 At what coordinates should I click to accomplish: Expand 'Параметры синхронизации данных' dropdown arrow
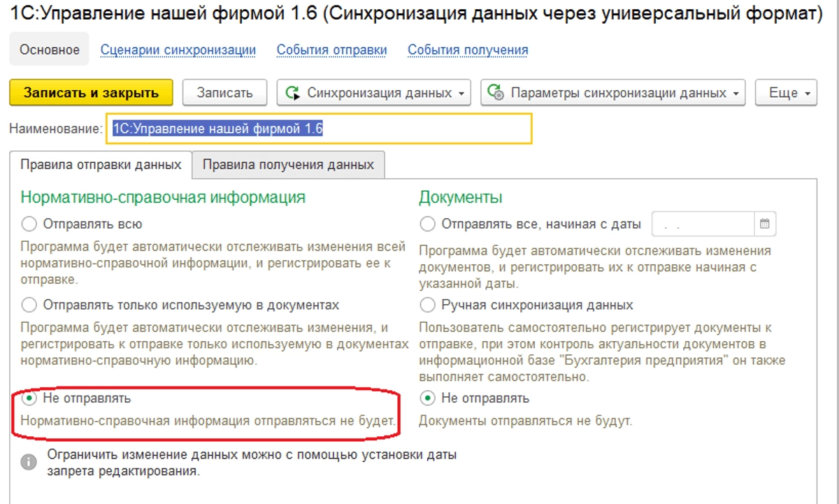point(736,94)
